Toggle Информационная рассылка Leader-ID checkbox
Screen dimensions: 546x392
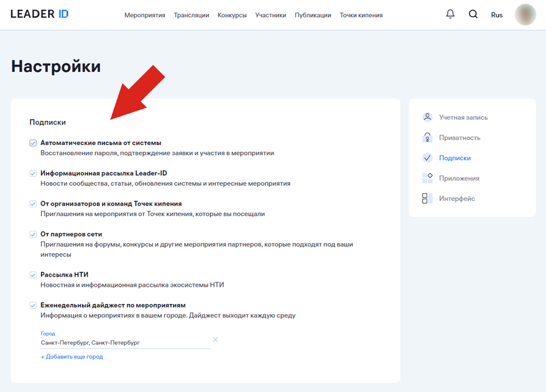pyautogui.click(x=33, y=174)
